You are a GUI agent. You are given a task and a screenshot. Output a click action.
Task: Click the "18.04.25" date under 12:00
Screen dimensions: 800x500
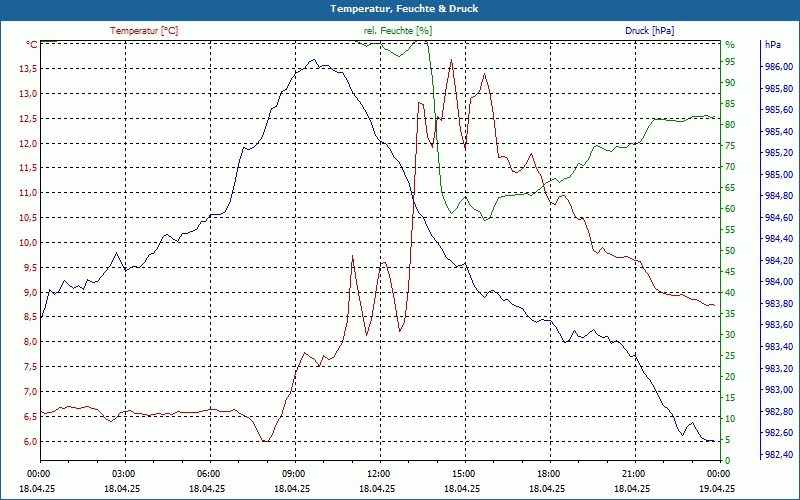click(x=378, y=488)
